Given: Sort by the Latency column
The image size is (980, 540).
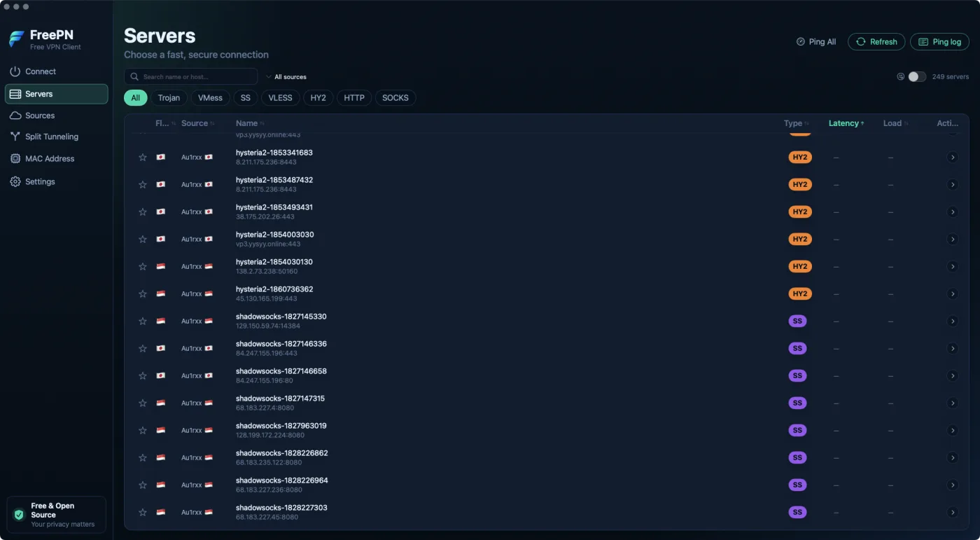Looking at the screenshot, I should click(x=846, y=123).
